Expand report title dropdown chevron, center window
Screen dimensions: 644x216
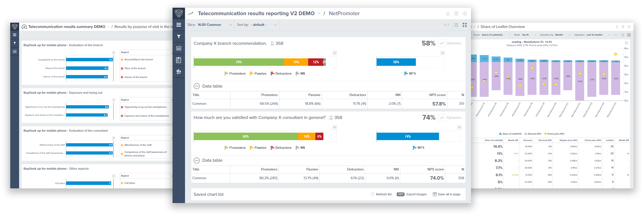[319, 13]
